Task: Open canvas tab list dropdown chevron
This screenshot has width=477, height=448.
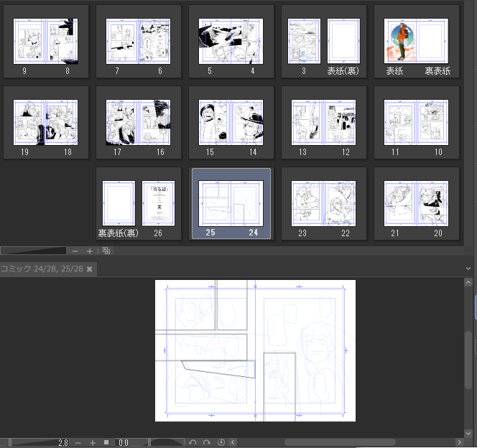Action: 468,269
